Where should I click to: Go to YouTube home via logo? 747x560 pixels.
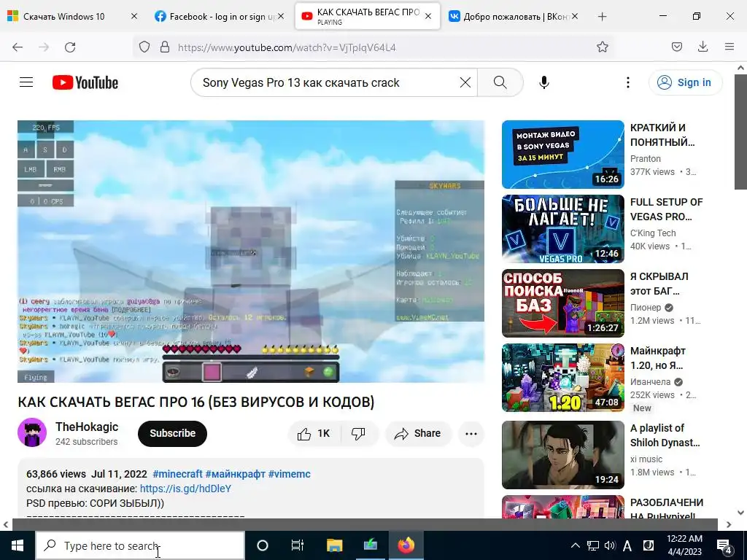click(85, 82)
